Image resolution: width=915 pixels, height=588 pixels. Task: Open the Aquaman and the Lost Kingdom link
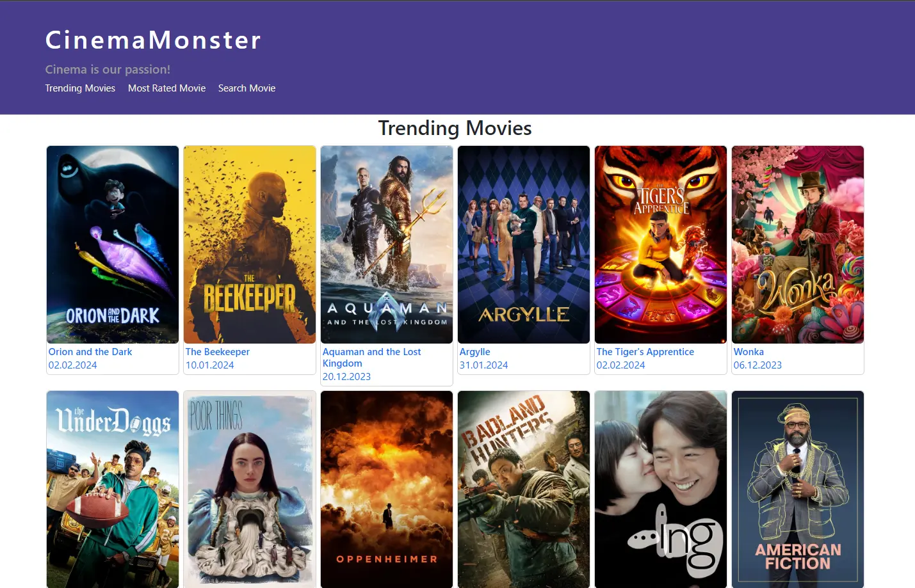tap(371, 357)
